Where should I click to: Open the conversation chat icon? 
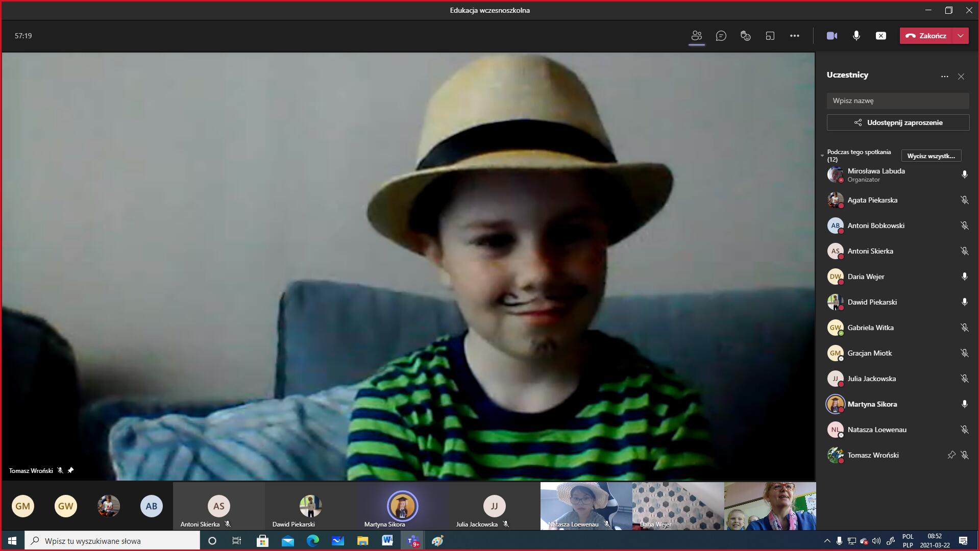721,36
